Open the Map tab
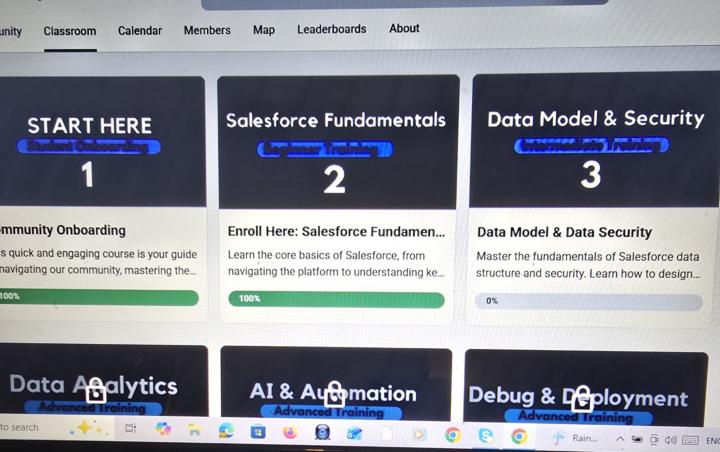 click(x=264, y=30)
